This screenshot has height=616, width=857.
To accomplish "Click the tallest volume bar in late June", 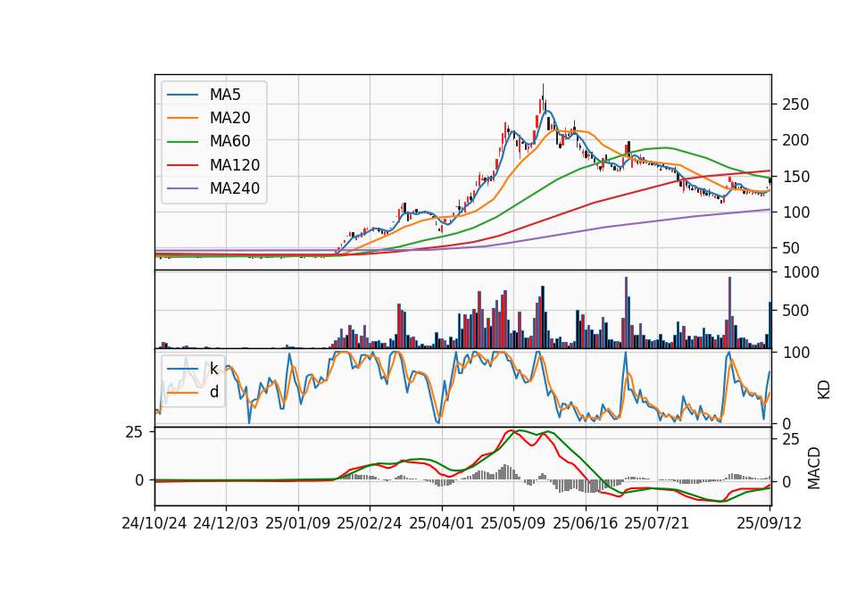I will click(626, 312).
